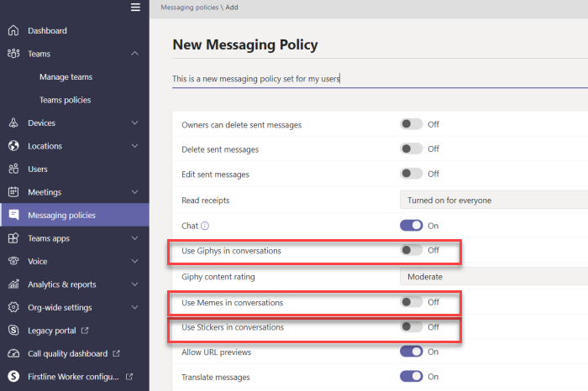This screenshot has width=588, height=391.
Task: Click the Meetings calendar icon
Action: point(13,192)
